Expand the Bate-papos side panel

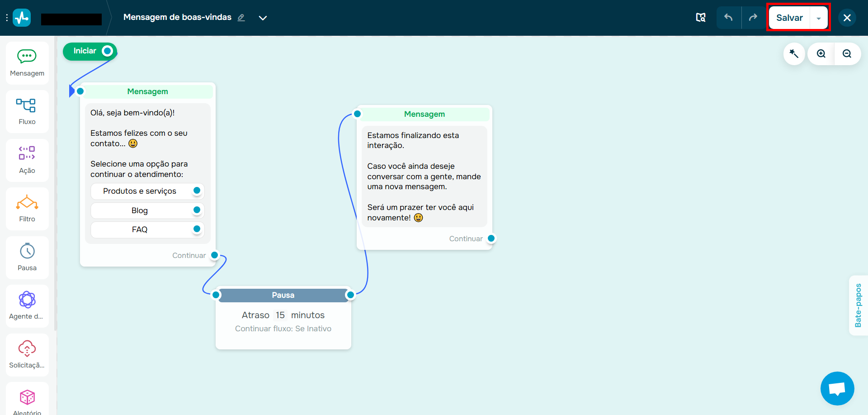click(859, 306)
